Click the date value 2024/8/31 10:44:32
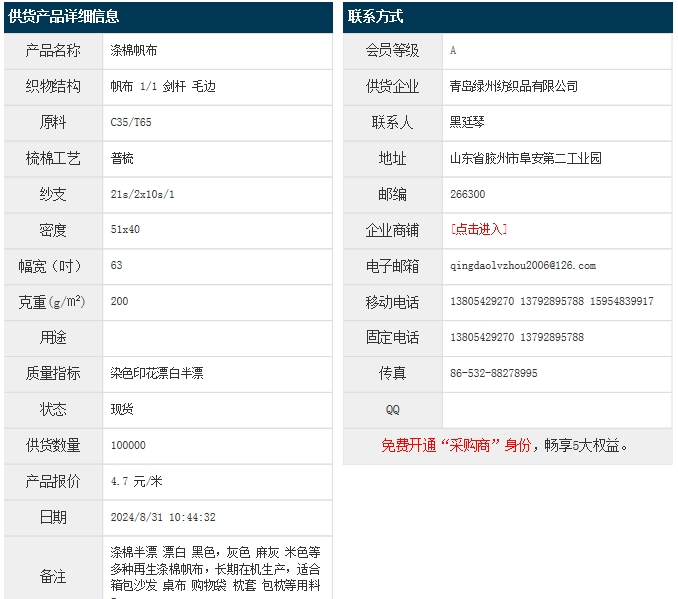The width and height of the screenshot is (678, 599). coord(163,518)
